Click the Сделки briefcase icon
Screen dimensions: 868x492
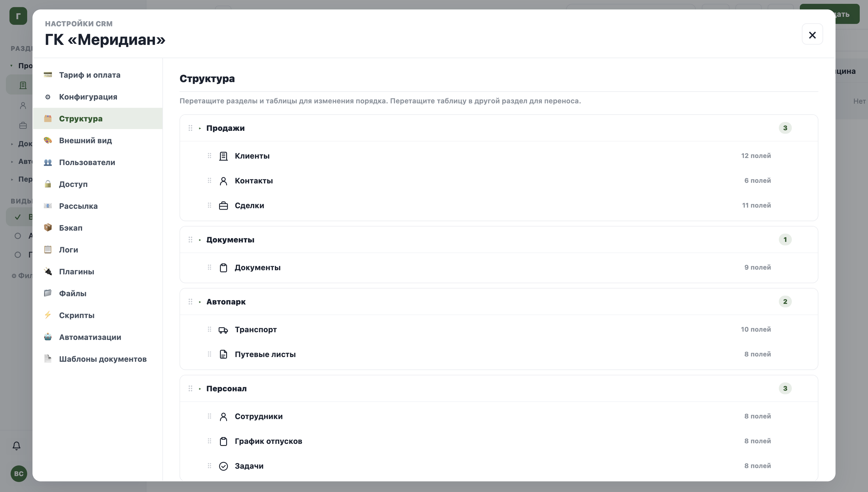click(x=223, y=206)
